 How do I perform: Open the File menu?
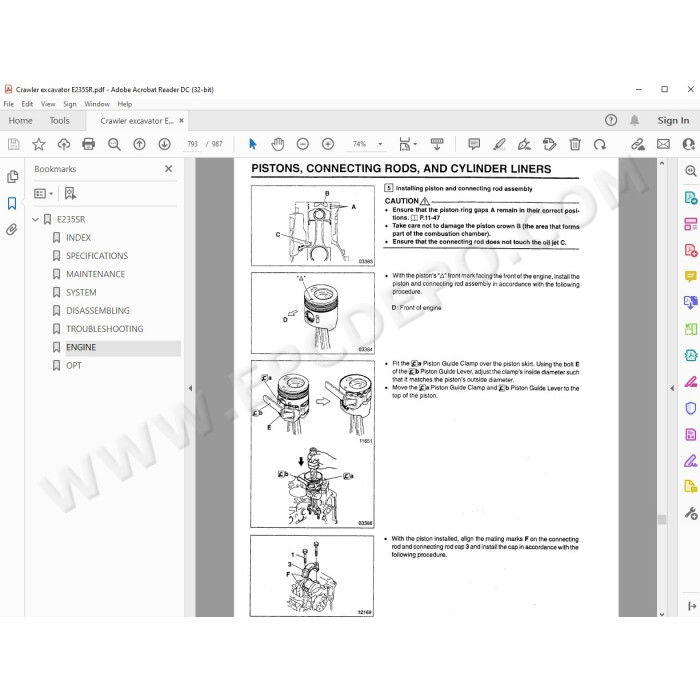[8, 104]
